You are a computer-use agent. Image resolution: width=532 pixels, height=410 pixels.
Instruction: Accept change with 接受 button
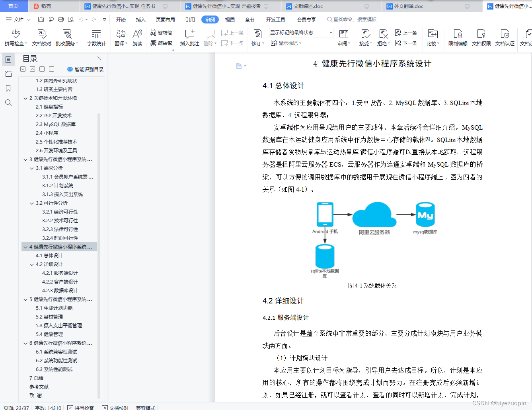point(365,38)
